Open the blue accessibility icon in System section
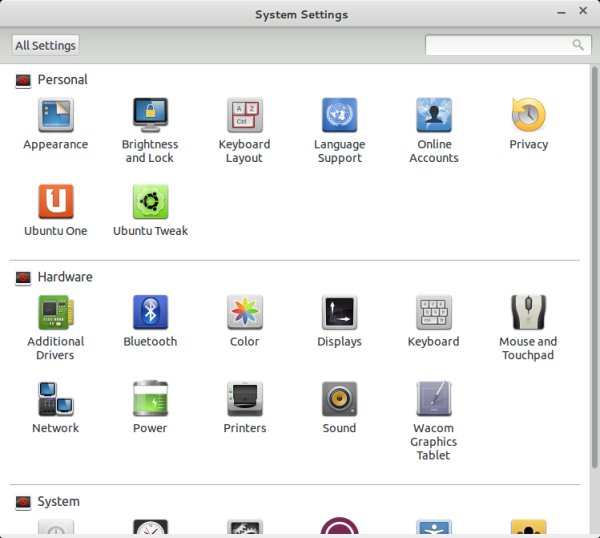 click(434, 527)
